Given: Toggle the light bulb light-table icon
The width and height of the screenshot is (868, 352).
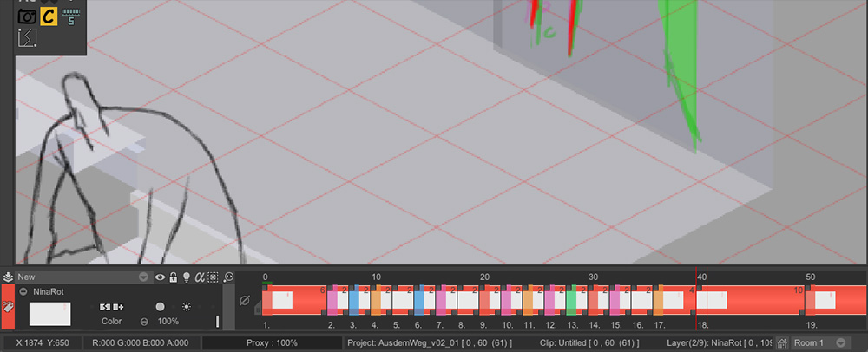Looking at the screenshot, I should pos(187,277).
